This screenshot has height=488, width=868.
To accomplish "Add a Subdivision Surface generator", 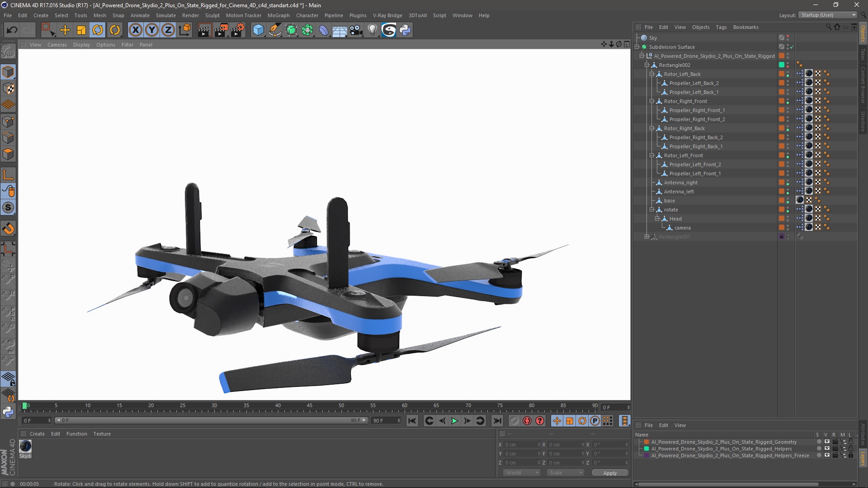I will [x=291, y=30].
